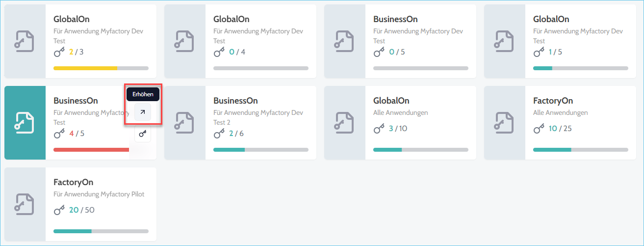Select the license file tile of FactoryOn 10 / 25
Viewport: 644px width, 246px height.
coord(505,123)
